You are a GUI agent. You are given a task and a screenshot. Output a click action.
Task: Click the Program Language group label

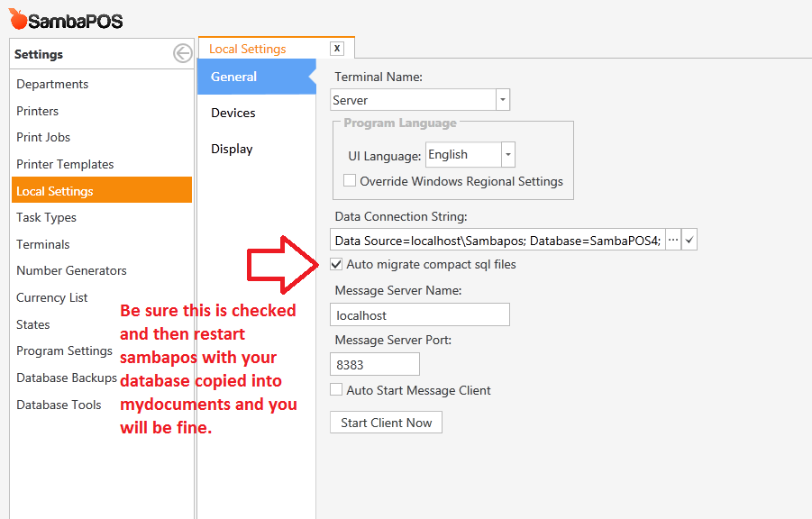pos(400,123)
